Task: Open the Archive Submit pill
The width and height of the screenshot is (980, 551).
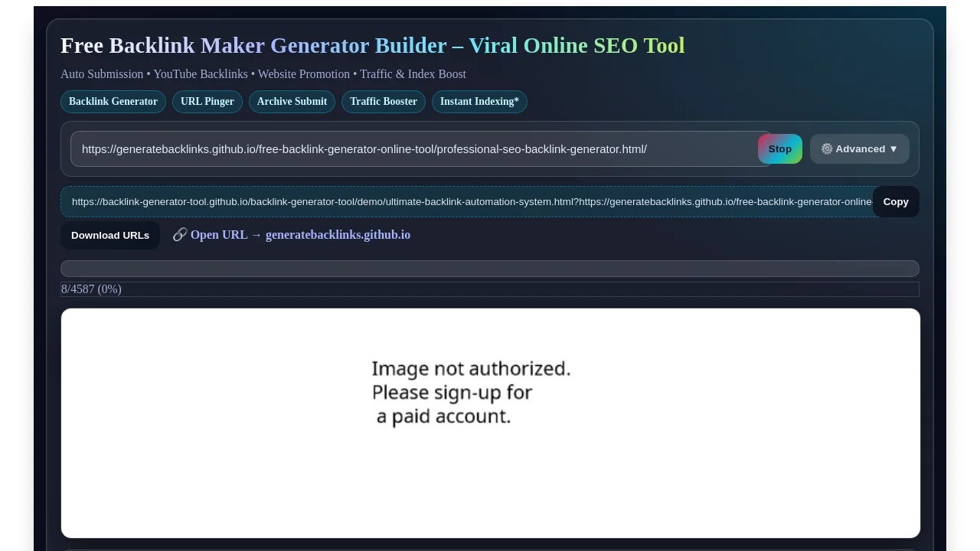Action: click(x=292, y=102)
